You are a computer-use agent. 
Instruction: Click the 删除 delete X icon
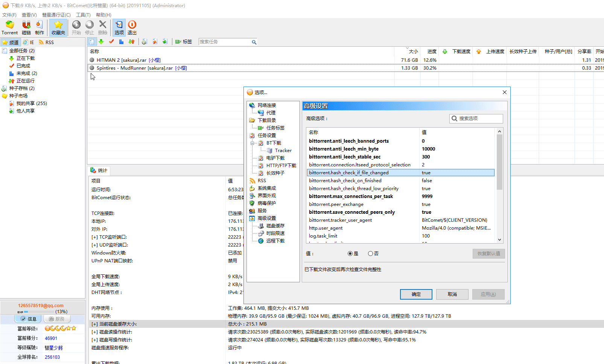103,28
